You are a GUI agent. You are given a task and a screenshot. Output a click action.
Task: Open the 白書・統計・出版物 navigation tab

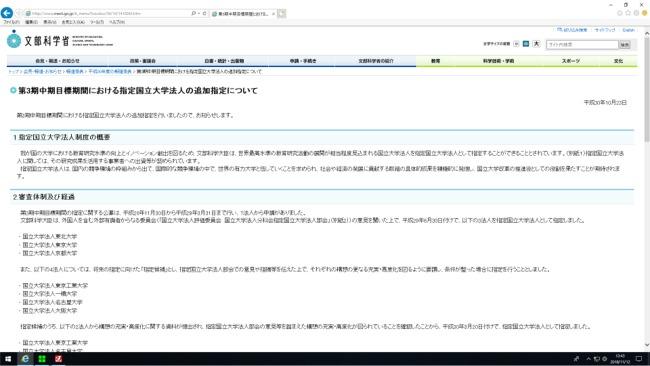coord(224,61)
